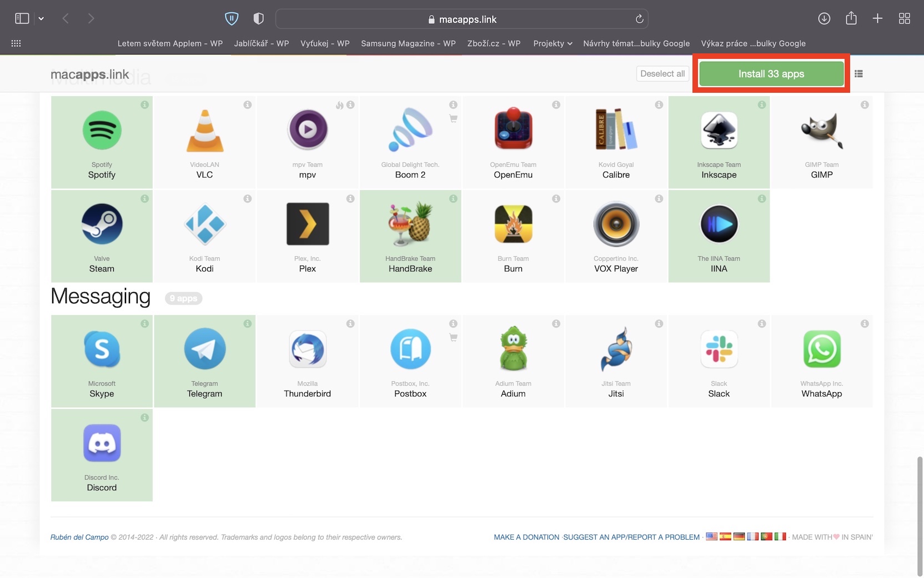This screenshot has height=578, width=924.
Task: Select the mpv app tile
Action: (307, 142)
